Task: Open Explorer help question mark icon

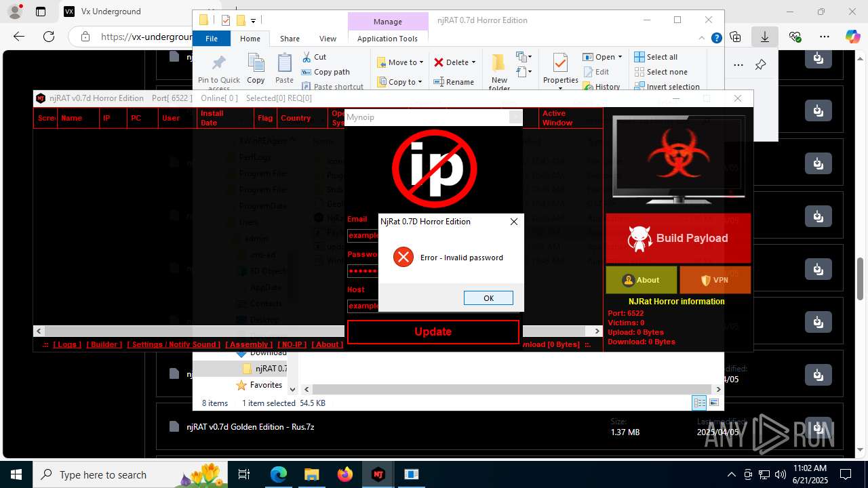Action: tap(716, 39)
